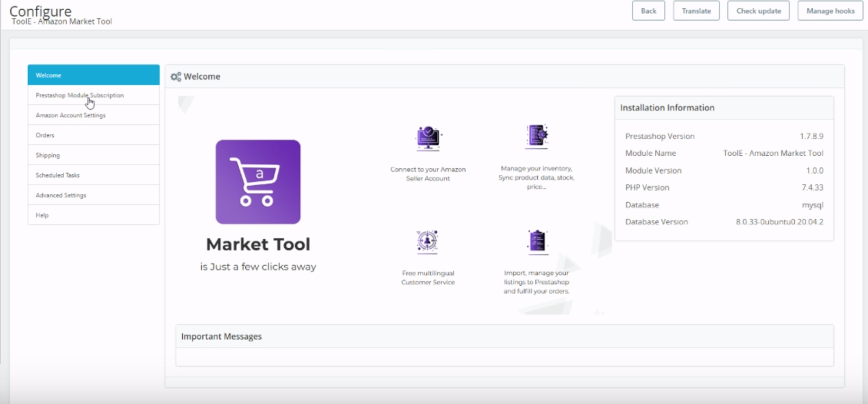868x404 pixels.
Task: Click the Back button
Action: coord(648,11)
